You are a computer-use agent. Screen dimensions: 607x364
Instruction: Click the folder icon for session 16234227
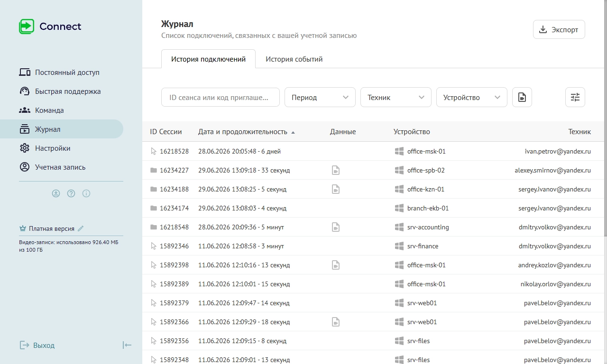pyautogui.click(x=154, y=170)
